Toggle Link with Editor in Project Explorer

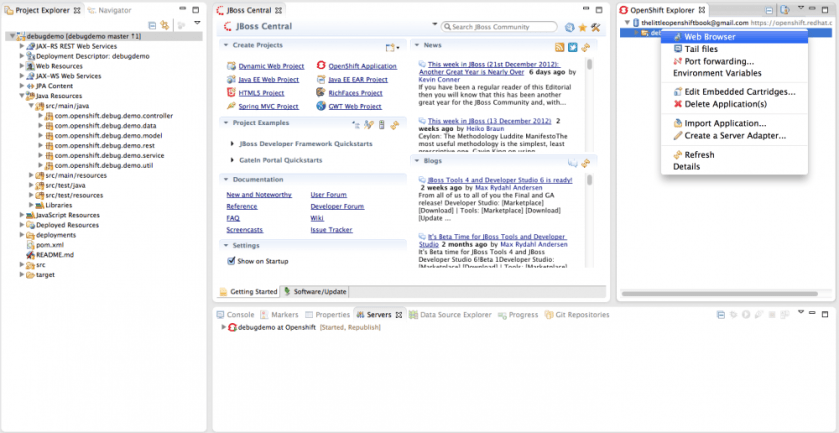(x=165, y=24)
